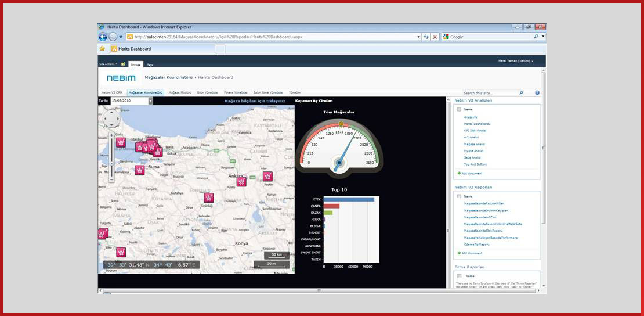Open the Mağaza Müdürü navigation tab
Screen dimensions: 644x316
[x=180, y=92]
